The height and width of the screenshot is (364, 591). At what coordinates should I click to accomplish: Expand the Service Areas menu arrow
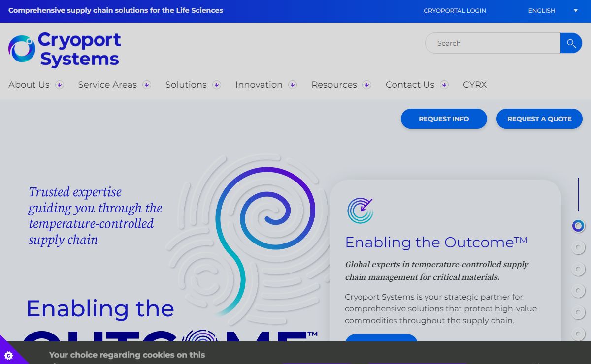(147, 85)
